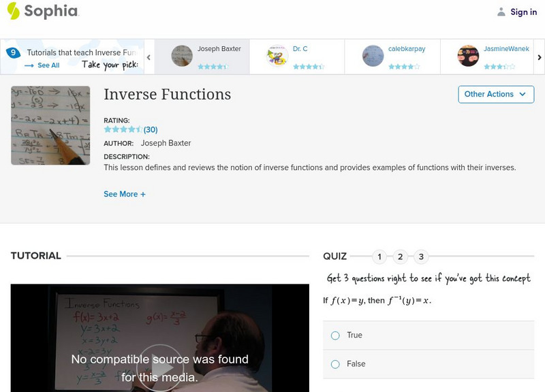Go to quiz question 3
The image size is (545, 392).
point(422,257)
